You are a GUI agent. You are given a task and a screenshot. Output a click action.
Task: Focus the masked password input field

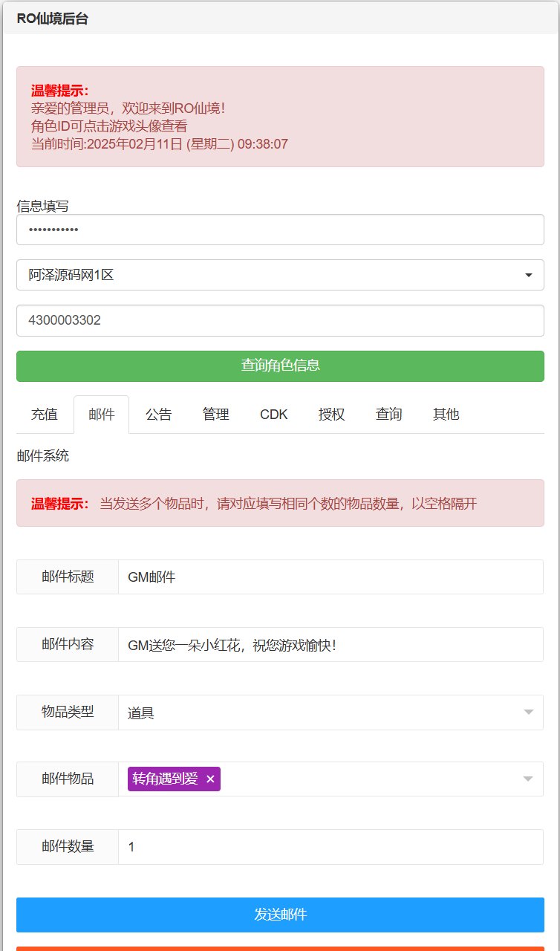pos(280,230)
